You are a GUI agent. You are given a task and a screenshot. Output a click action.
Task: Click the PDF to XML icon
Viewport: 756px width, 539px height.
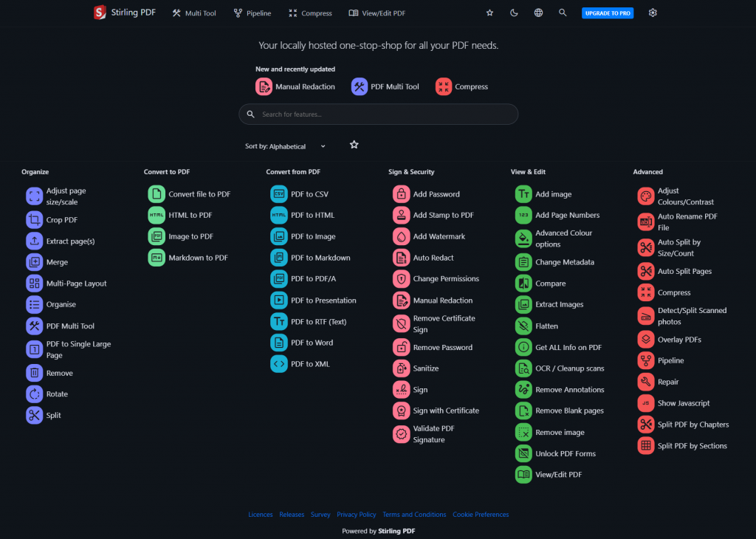click(x=278, y=364)
